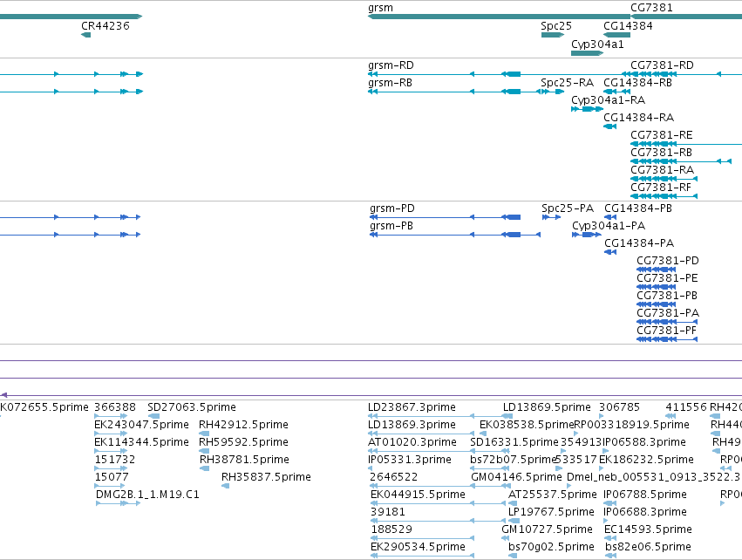Select the 188529 EST label
This screenshot has width=742, height=560.
[x=391, y=530]
